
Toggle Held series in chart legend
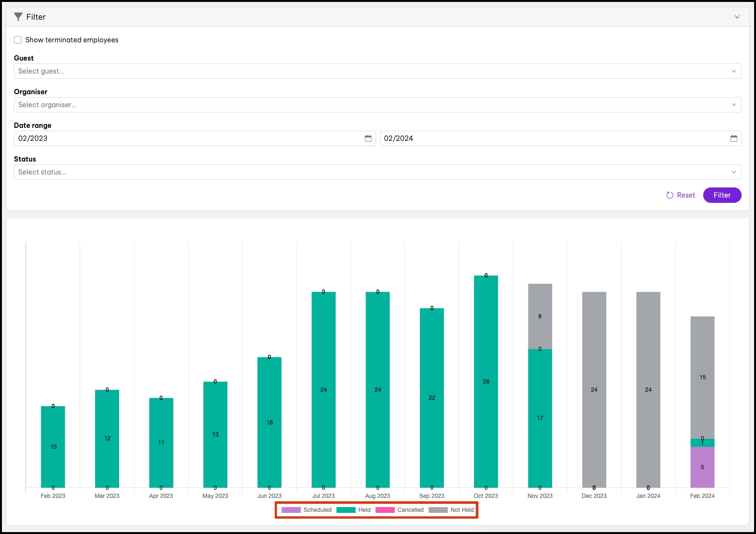(x=354, y=510)
